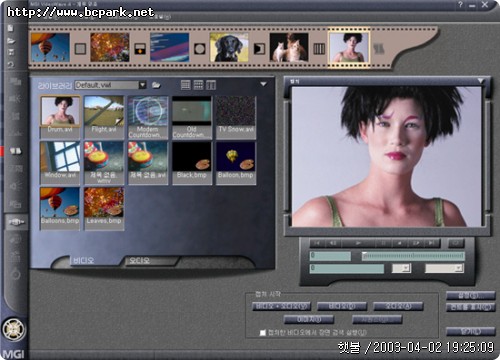The width and height of the screenshot is (500, 360).
Task: Click the preview seek slider track
Action: click(x=413, y=256)
